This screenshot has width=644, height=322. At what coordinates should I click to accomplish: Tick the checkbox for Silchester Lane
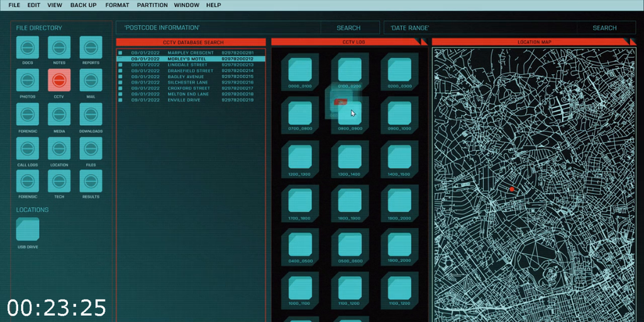[120, 82]
